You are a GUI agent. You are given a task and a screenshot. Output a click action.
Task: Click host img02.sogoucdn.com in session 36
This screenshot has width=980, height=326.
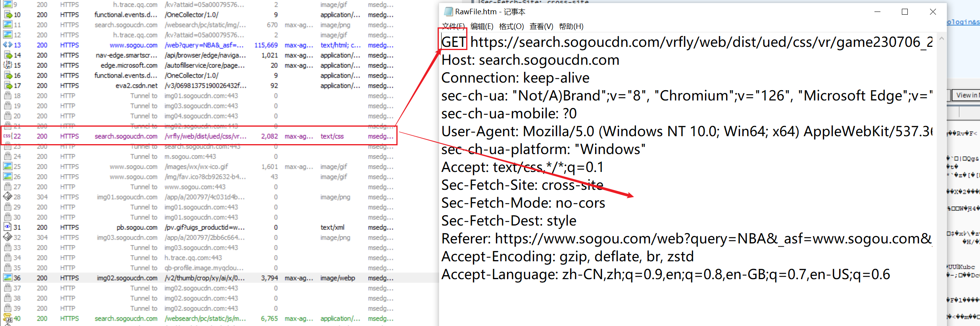(x=127, y=278)
